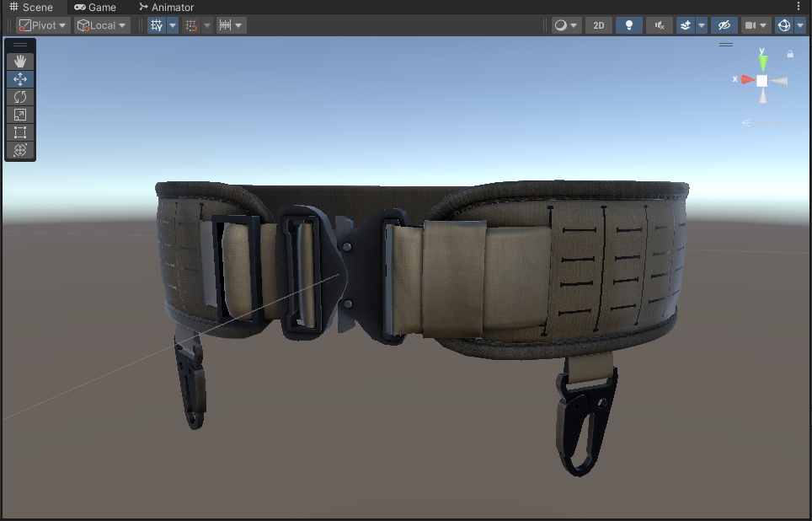Select the Hand view tool
Screen dimensions: 812x521
[19, 60]
